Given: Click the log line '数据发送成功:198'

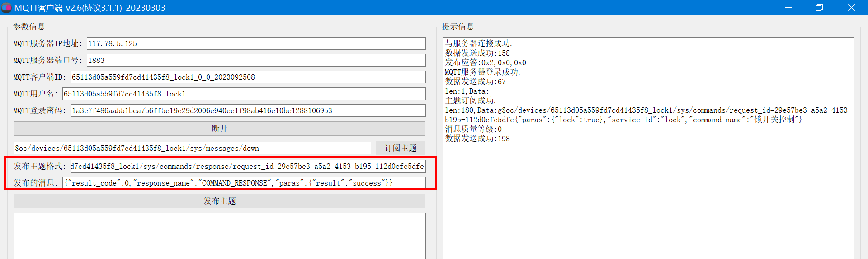Looking at the screenshot, I should pyautogui.click(x=477, y=139).
